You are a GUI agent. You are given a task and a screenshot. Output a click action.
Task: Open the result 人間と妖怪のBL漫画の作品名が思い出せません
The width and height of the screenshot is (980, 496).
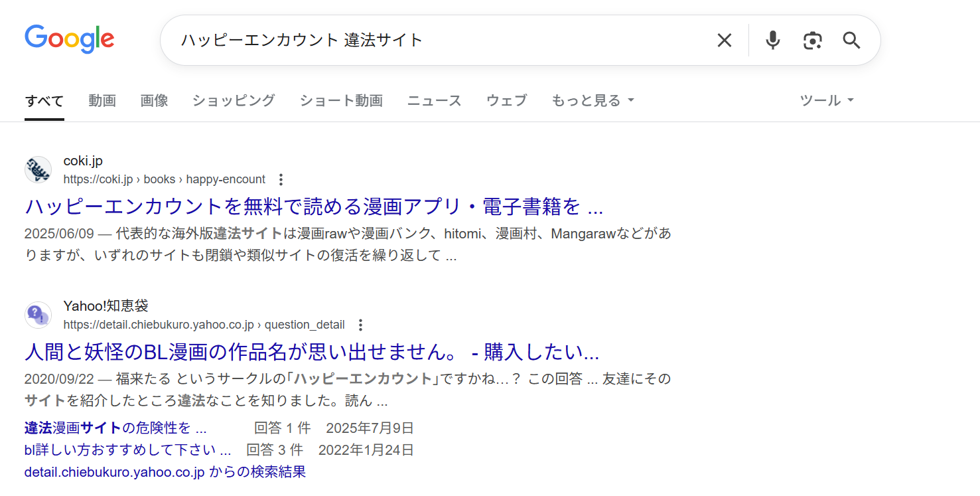[x=312, y=352]
